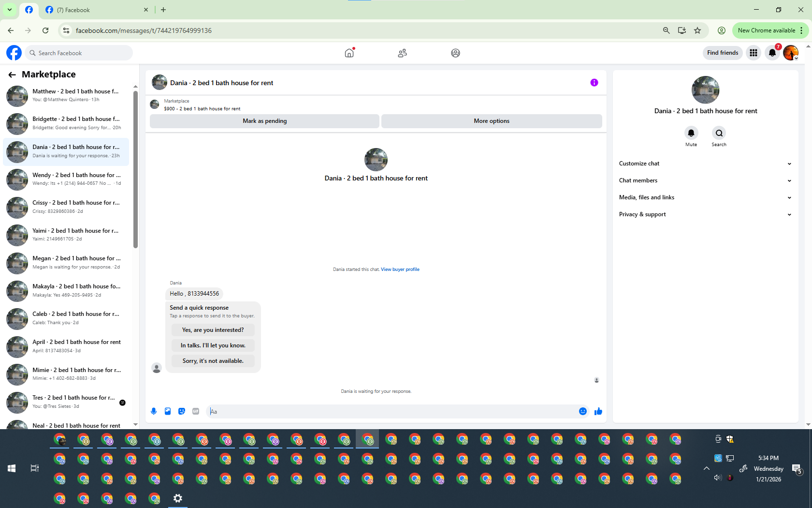Open the View buyer profile link
The width and height of the screenshot is (812, 508).
(400, 269)
